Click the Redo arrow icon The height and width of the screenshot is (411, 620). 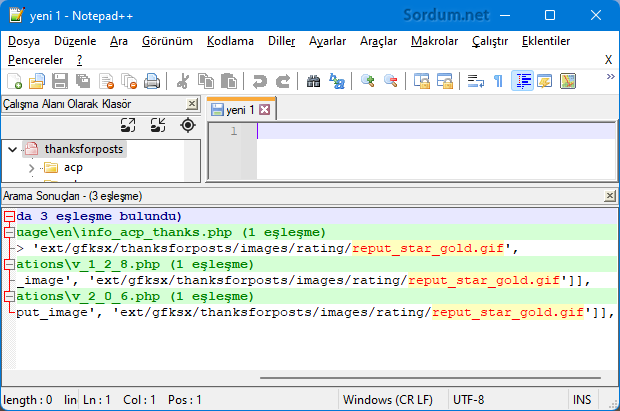tap(282, 81)
